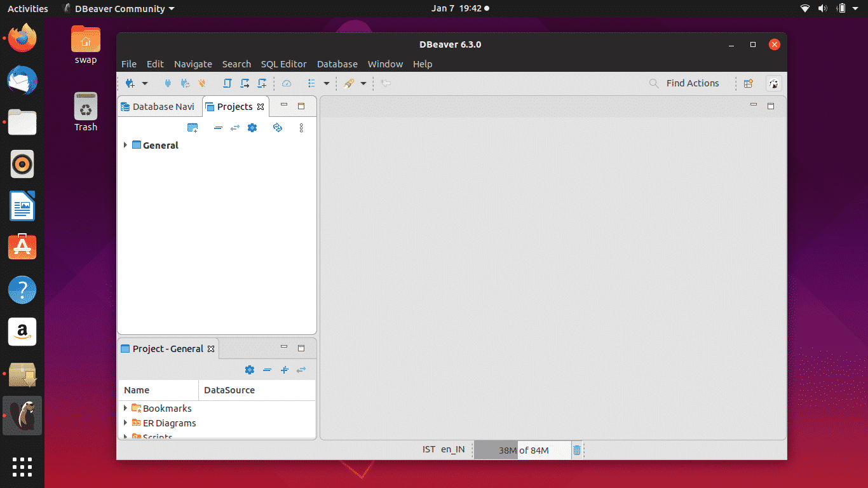Click Collapse All icon in Projects panel

coord(218,128)
